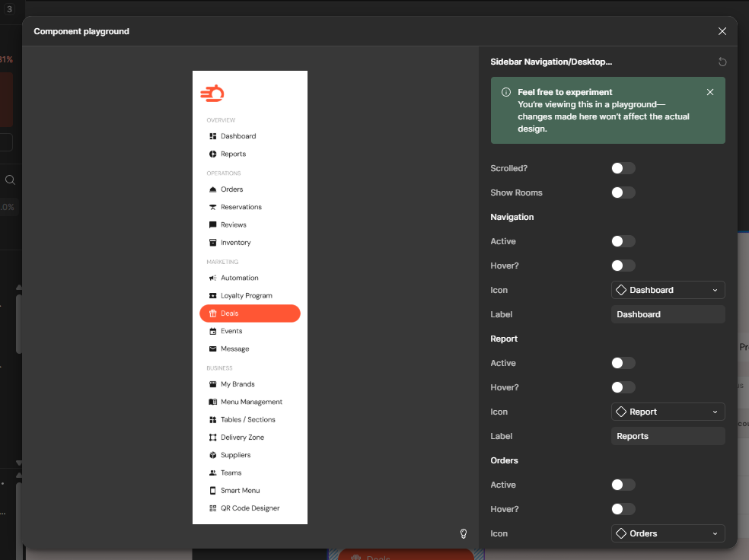Click the info icon in the green banner
The width and height of the screenshot is (749, 560).
click(506, 92)
